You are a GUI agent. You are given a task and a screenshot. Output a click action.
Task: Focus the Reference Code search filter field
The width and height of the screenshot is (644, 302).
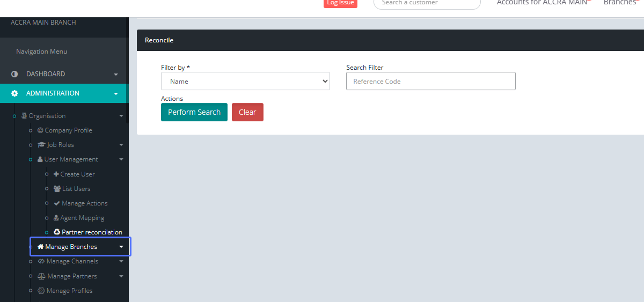[x=430, y=81]
